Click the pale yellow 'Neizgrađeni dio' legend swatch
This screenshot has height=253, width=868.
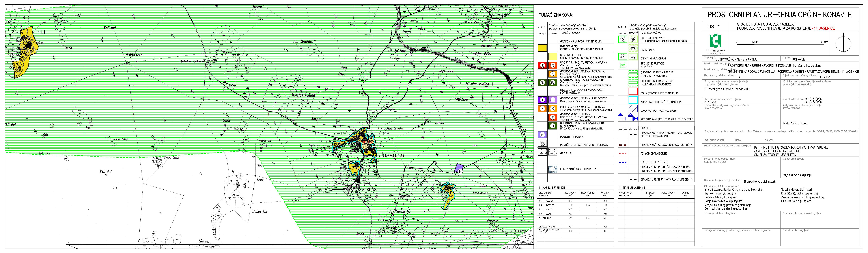coord(553,56)
